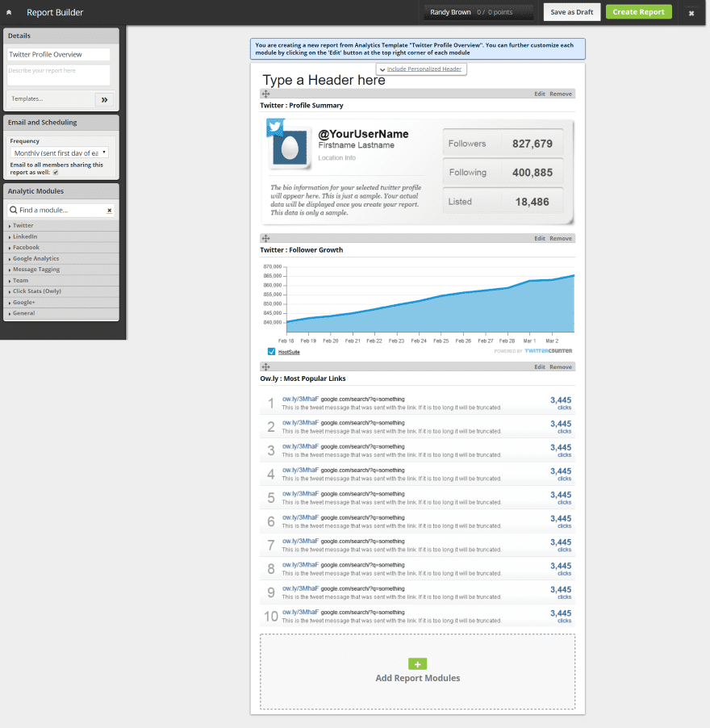The image size is (710, 728).
Task: Click the Twitter bird icon on profile avatar
Action: (x=275, y=128)
